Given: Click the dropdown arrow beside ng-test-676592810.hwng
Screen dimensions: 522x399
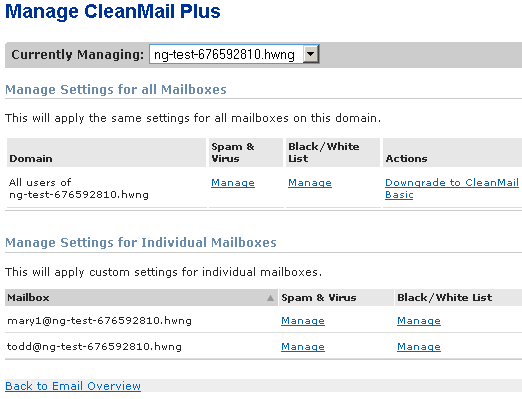Looking at the screenshot, I should (x=311, y=54).
